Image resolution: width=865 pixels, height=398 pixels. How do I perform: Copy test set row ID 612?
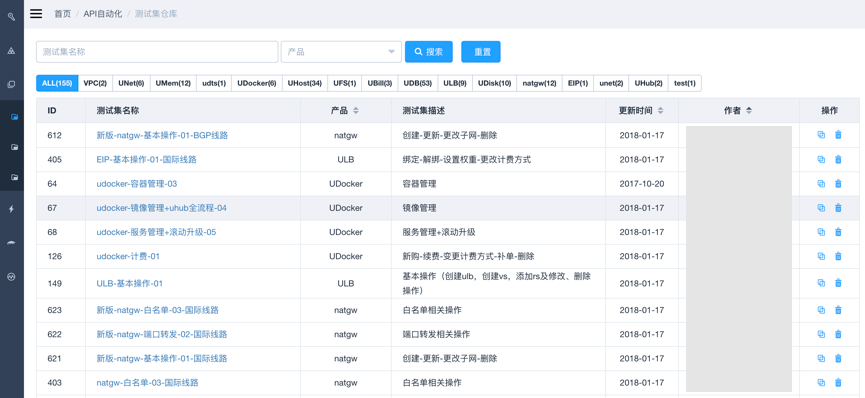(x=821, y=135)
